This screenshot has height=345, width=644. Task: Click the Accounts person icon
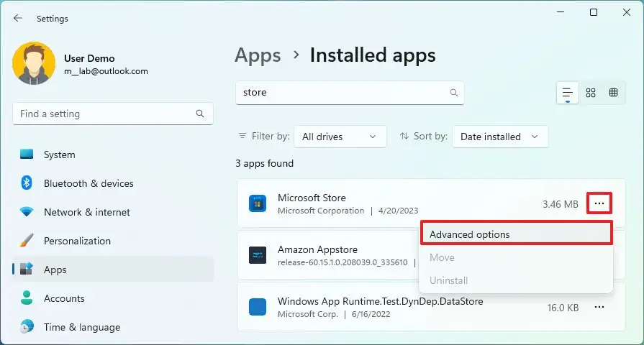[27, 298]
